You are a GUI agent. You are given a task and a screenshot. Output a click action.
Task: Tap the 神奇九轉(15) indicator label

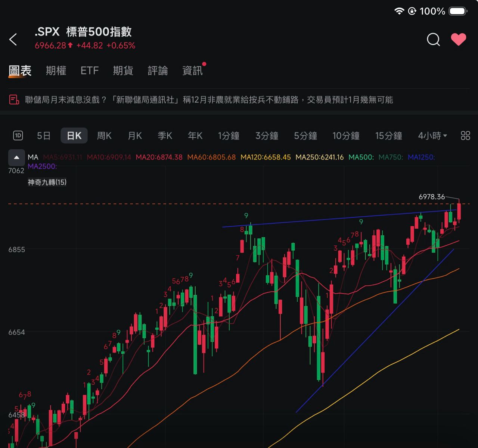(x=47, y=182)
